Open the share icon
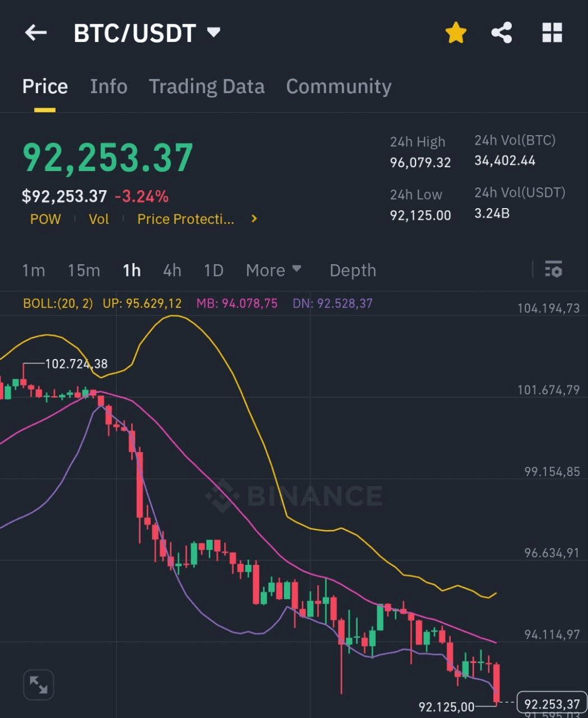588x718 pixels. [502, 33]
